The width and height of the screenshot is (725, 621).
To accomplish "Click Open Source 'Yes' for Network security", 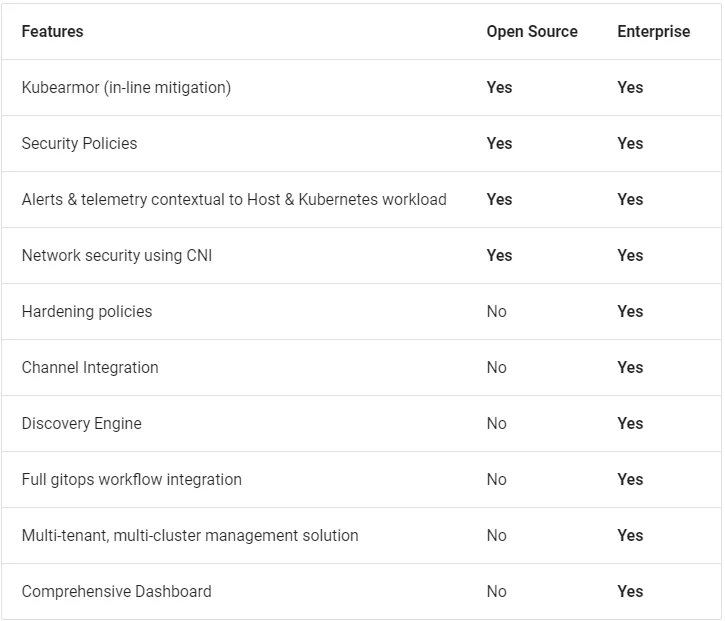I will pyautogui.click(x=499, y=256).
